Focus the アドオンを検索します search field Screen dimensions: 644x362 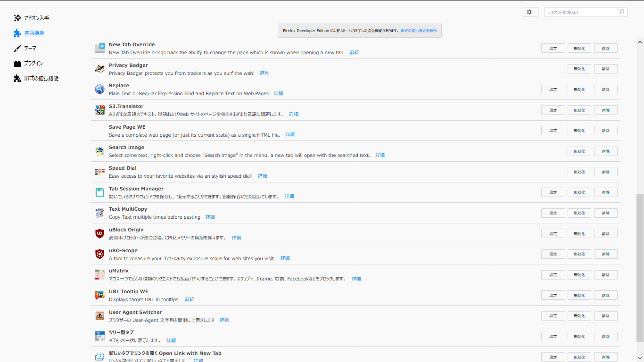pos(586,12)
